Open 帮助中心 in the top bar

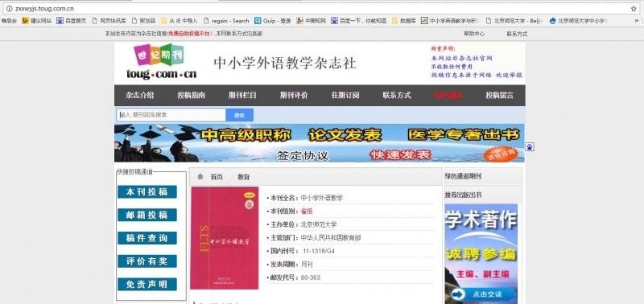pyautogui.click(x=474, y=34)
